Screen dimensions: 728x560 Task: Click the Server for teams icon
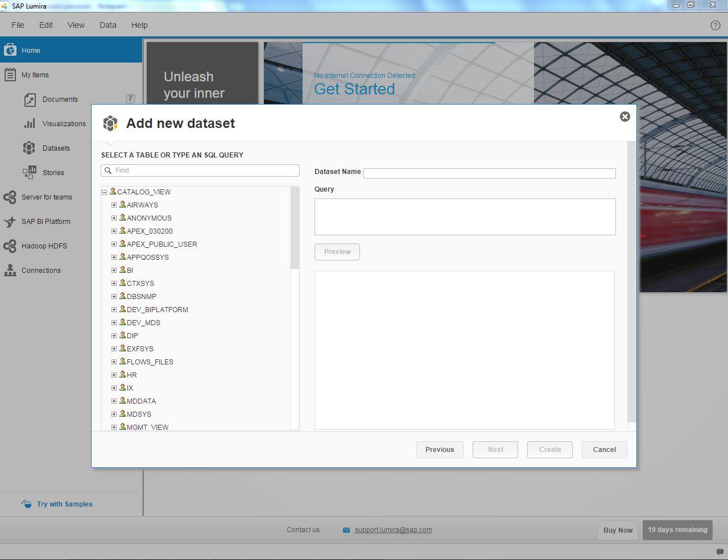tap(10, 197)
